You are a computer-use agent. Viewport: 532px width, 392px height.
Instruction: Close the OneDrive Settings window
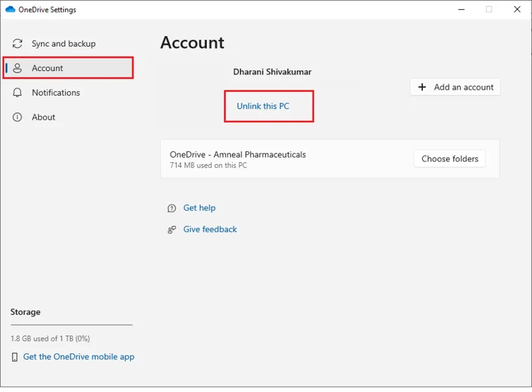[x=517, y=9]
